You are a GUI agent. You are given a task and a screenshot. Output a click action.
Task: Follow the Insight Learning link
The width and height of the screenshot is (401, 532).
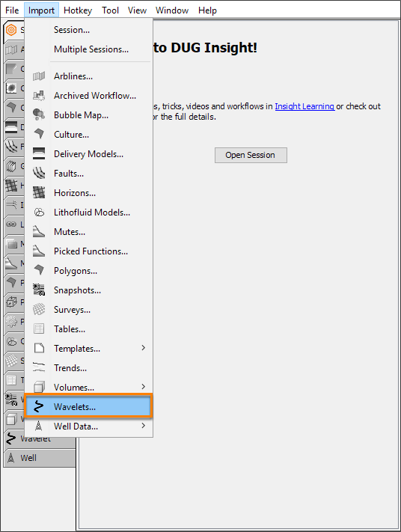coord(304,106)
